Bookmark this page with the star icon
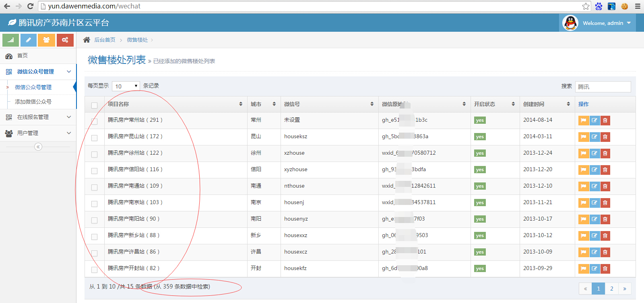The width and height of the screenshot is (644, 303). click(586, 6)
